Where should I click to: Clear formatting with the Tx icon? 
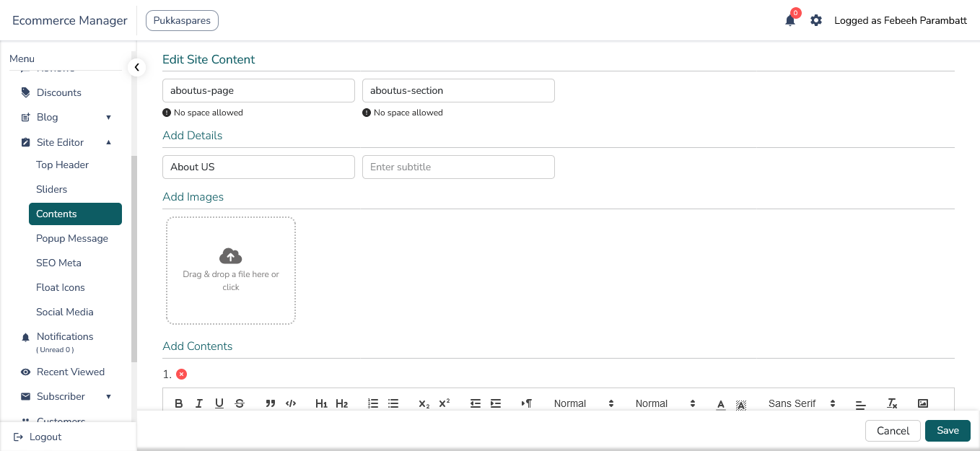(x=892, y=403)
